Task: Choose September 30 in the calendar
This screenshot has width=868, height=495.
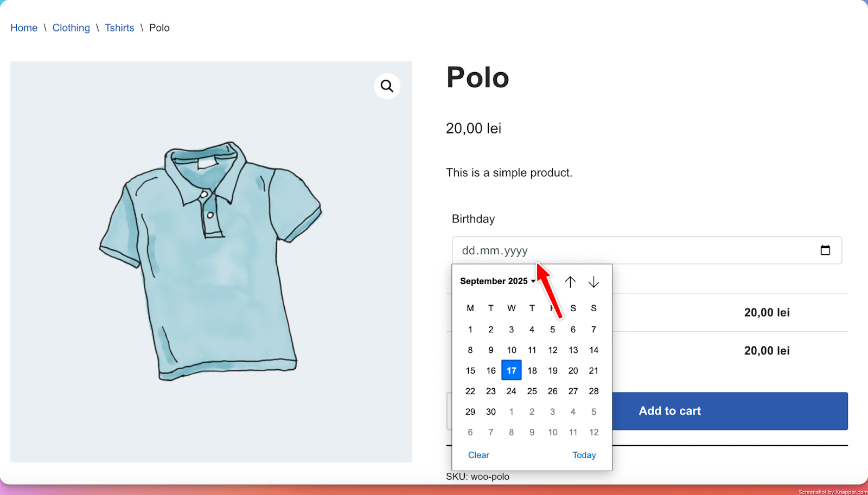Action: tap(491, 412)
